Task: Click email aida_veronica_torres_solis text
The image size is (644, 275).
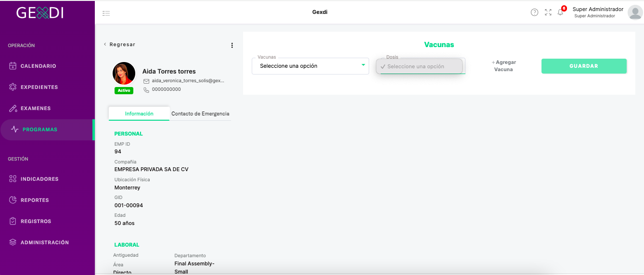Action: (188, 81)
